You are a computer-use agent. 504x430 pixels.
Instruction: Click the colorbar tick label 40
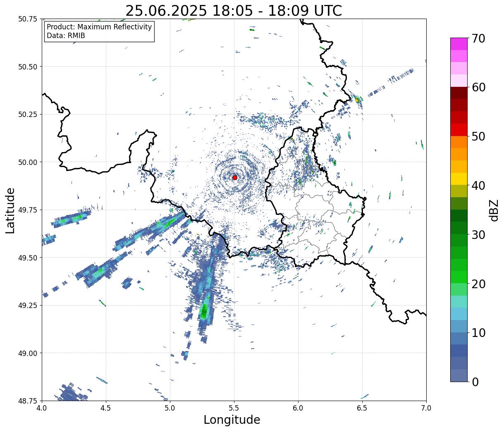coord(478,186)
